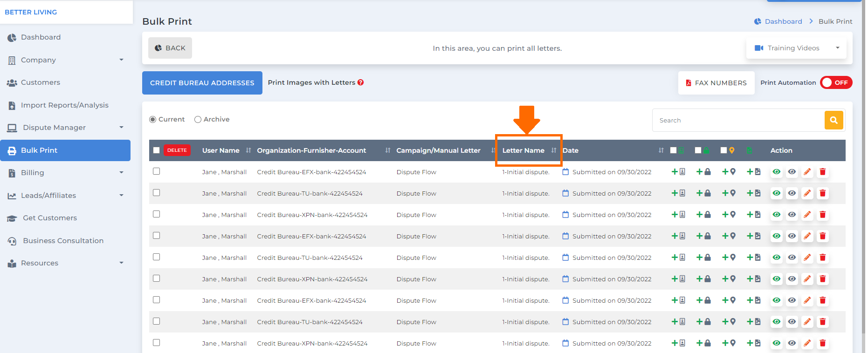Expand Dispute Manager submenu

click(x=65, y=128)
